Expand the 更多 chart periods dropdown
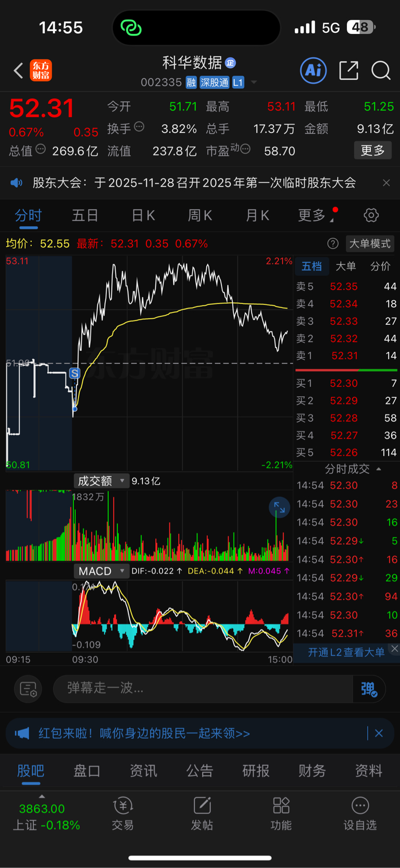This screenshot has width=400, height=868. [316, 215]
